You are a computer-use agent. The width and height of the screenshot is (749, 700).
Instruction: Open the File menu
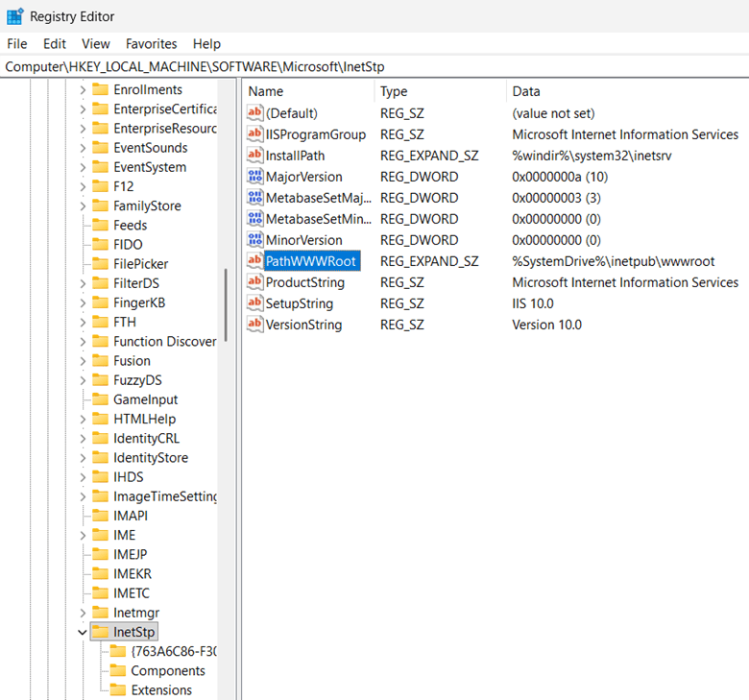point(17,44)
